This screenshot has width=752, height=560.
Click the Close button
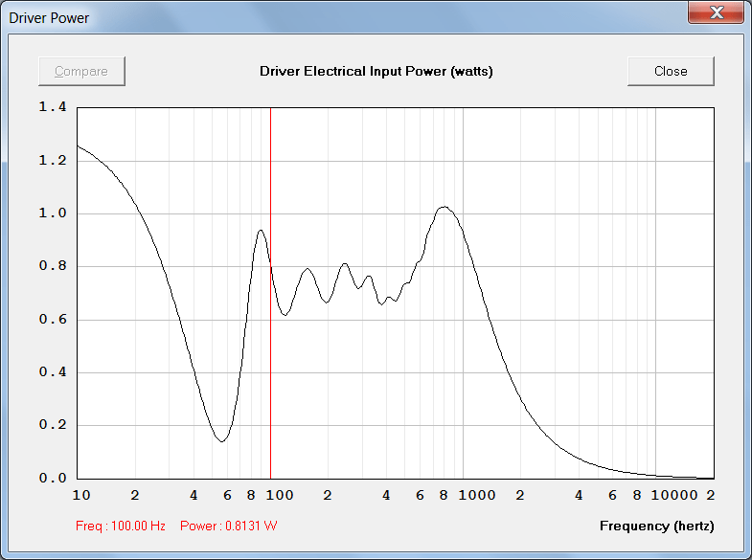point(671,72)
